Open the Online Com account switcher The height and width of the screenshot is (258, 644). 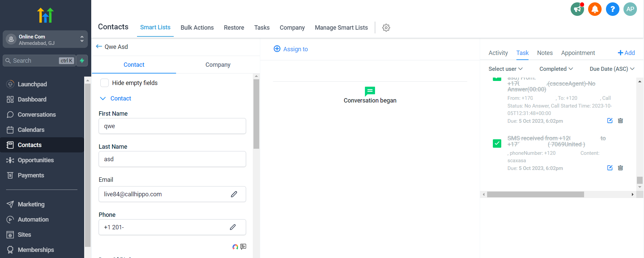(x=45, y=39)
